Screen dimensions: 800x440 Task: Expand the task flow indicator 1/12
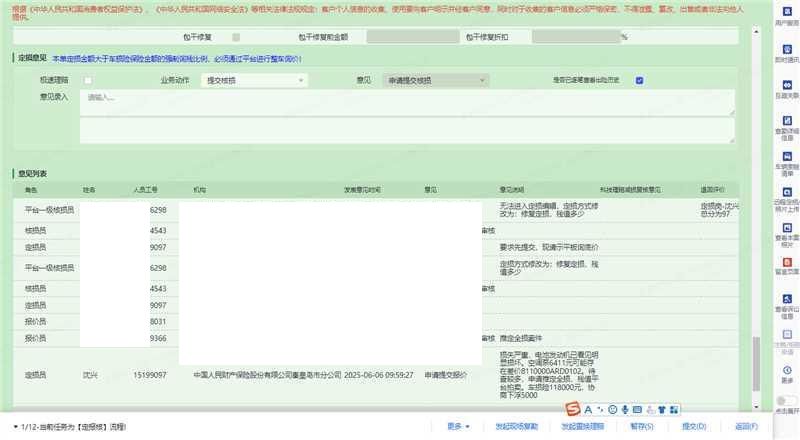15,427
